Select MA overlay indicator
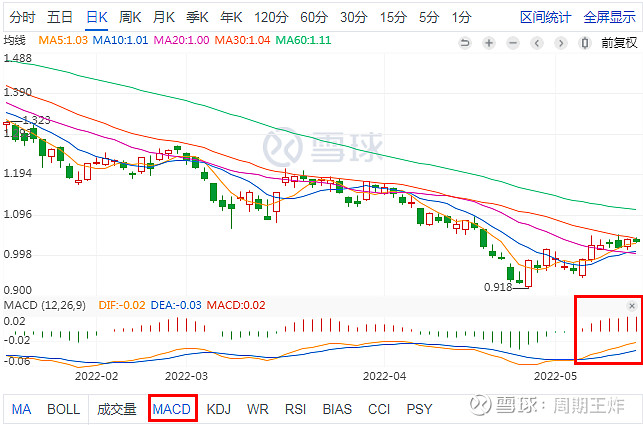643x425 pixels. 21,409
